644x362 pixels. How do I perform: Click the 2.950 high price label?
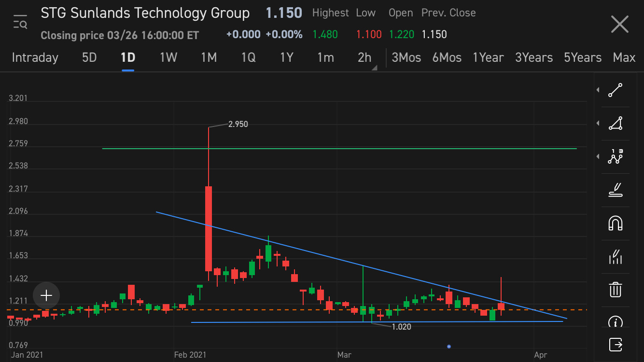pos(238,124)
